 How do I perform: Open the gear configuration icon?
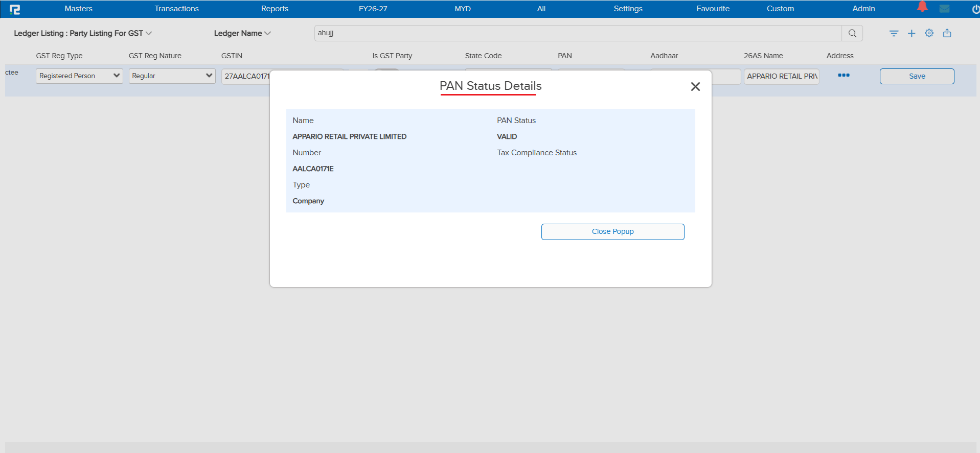(929, 33)
